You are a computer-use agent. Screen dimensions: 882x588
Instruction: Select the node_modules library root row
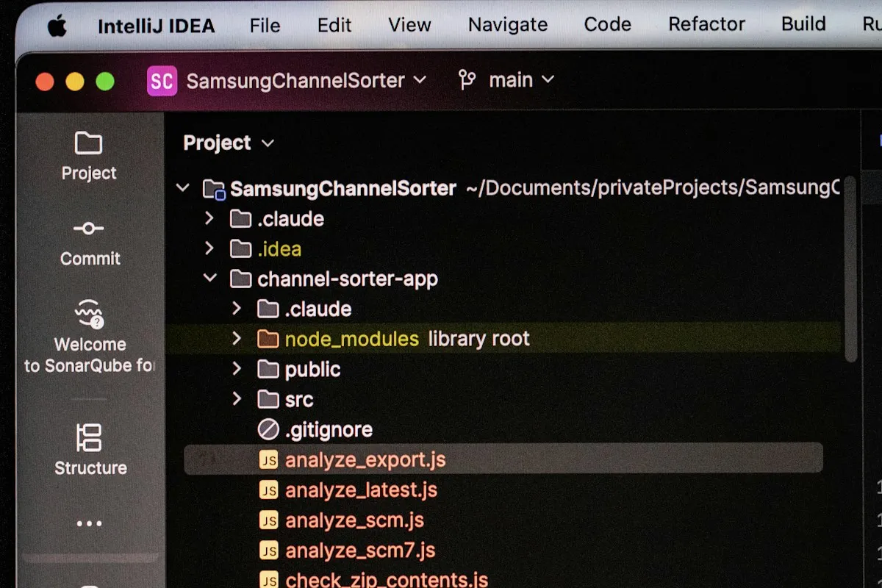(503, 339)
